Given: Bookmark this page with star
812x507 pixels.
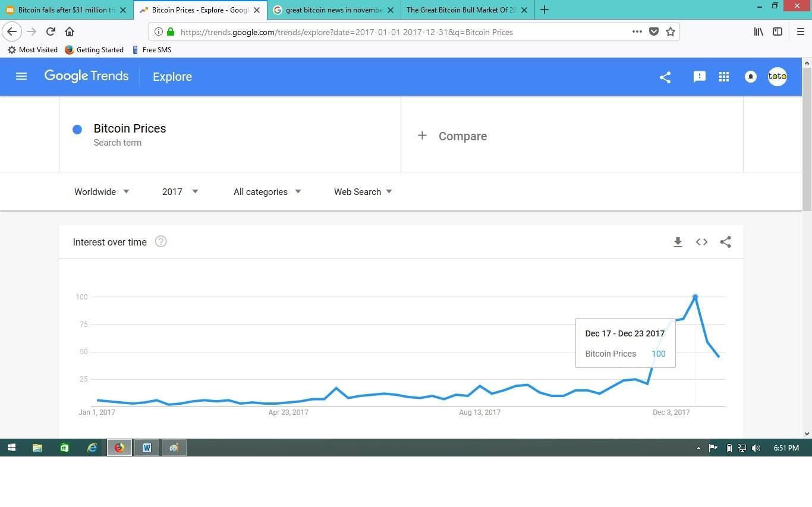Looking at the screenshot, I should pos(671,32).
